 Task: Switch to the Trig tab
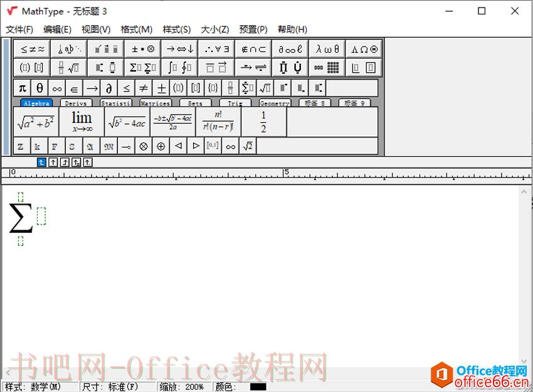tap(235, 103)
